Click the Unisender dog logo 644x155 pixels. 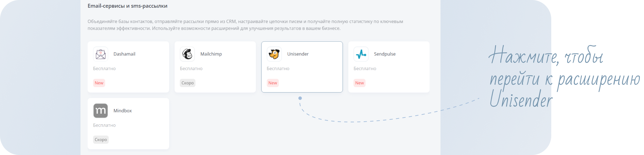[x=274, y=54]
